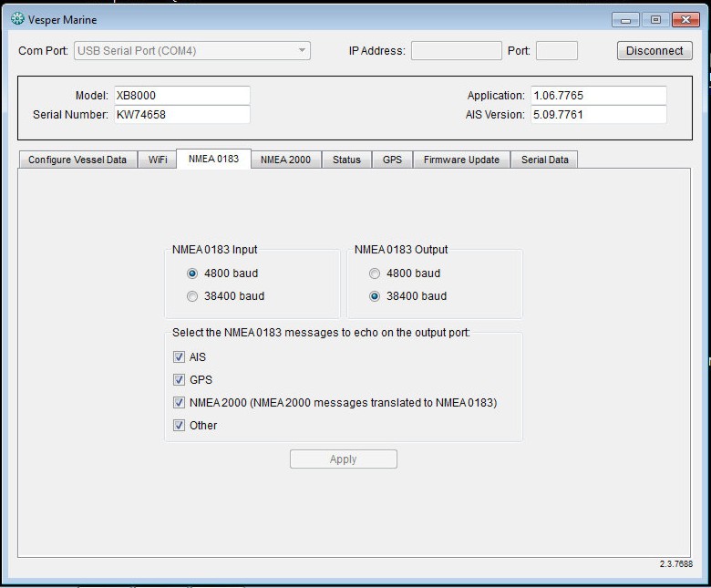This screenshot has width=711, height=588.
Task: Uncheck the GPS echo checkbox
Action: pyautogui.click(x=179, y=379)
